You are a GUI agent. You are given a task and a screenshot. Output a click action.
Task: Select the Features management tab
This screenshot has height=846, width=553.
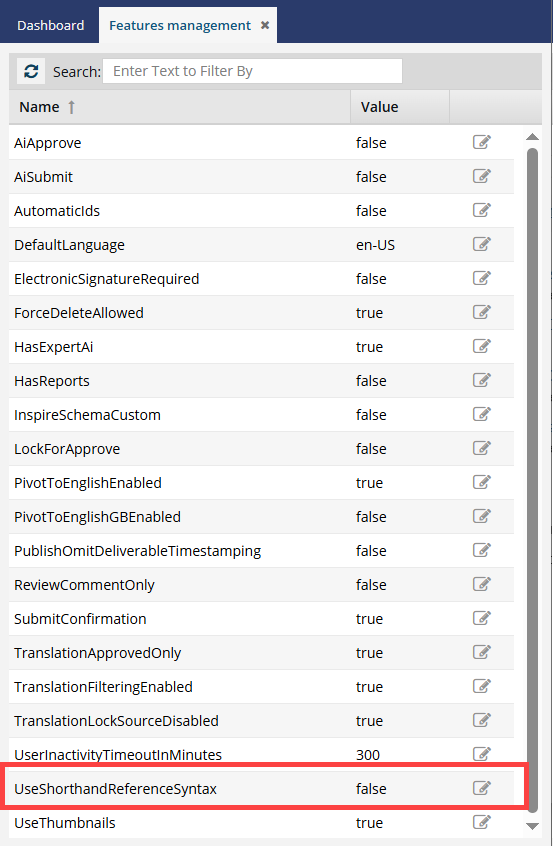coord(180,25)
